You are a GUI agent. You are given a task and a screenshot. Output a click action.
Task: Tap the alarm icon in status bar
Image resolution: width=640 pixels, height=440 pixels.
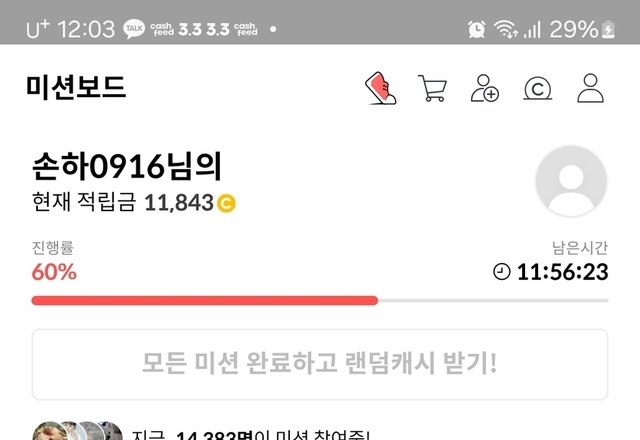(x=477, y=29)
